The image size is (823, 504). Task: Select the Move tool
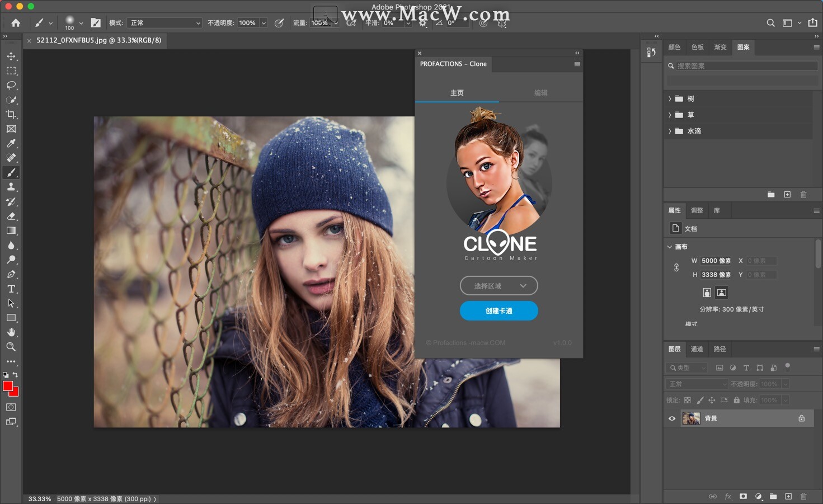click(x=11, y=56)
